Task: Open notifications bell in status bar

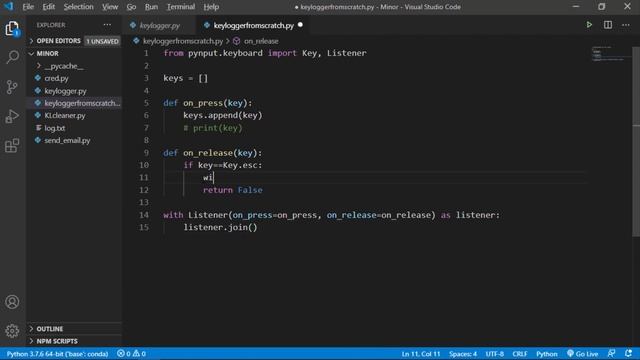Action: point(628,353)
